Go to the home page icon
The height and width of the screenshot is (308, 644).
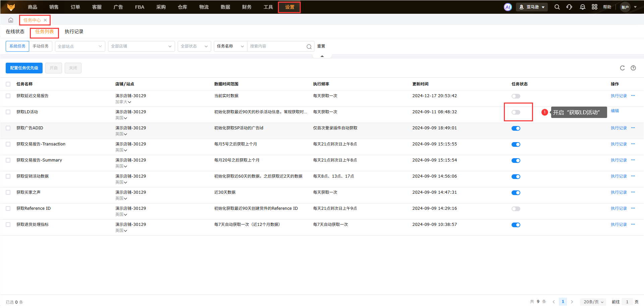point(11,20)
